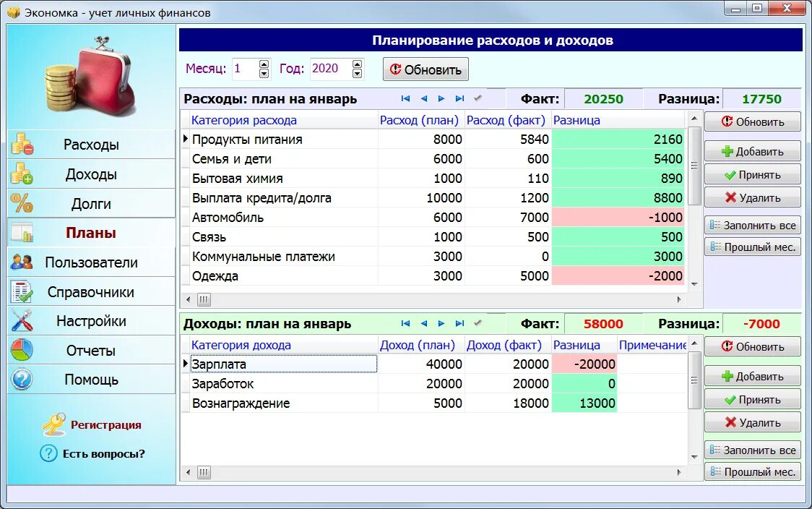Click the Расход (факт) column header
Viewport: 812px width, 509px height.
coord(507,120)
